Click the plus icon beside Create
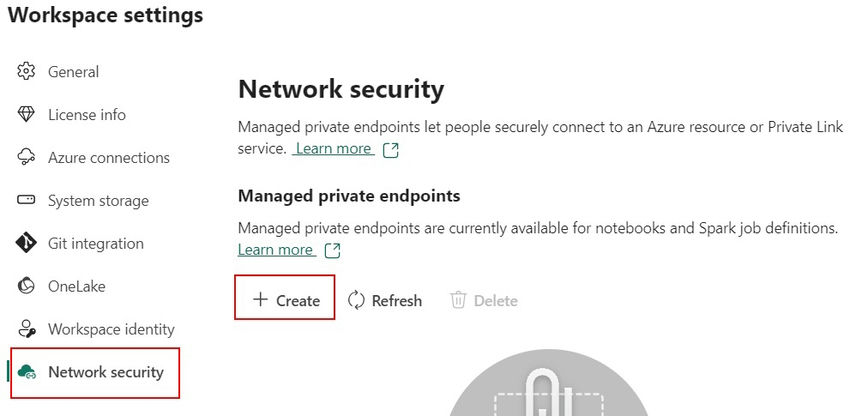The width and height of the screenshot is (850, 416). 260,300
